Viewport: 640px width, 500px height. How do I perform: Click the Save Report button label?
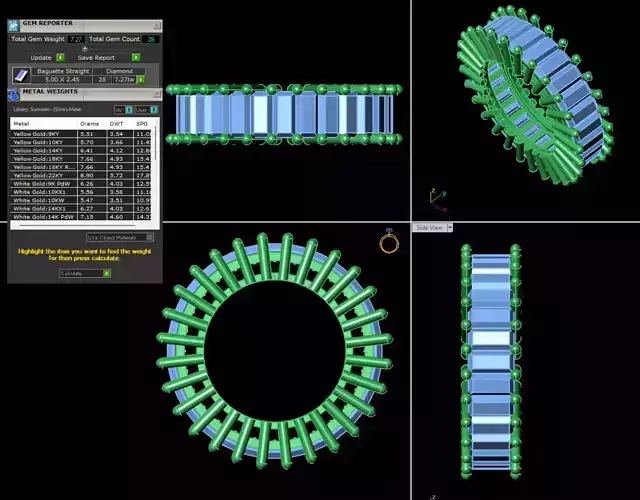[x=96, y=58]
